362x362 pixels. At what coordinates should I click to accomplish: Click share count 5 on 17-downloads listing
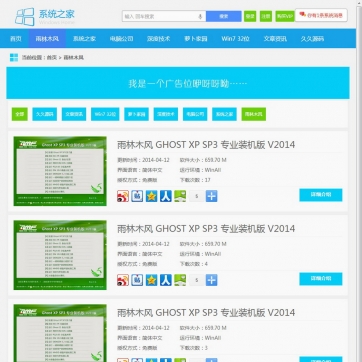(196, 196)
